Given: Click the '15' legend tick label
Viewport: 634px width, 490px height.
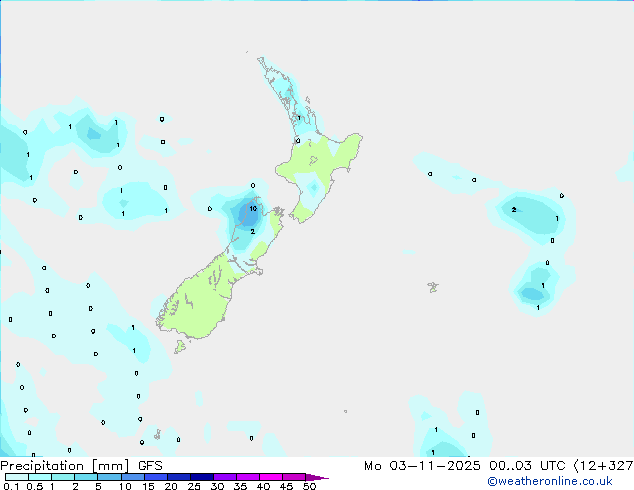Looking at the screenshot, I should pos(148,486).
